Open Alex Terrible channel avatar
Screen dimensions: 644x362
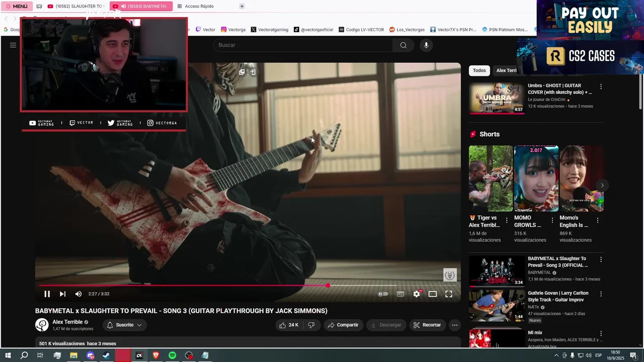pyautogui.click(x=42, y=325)
